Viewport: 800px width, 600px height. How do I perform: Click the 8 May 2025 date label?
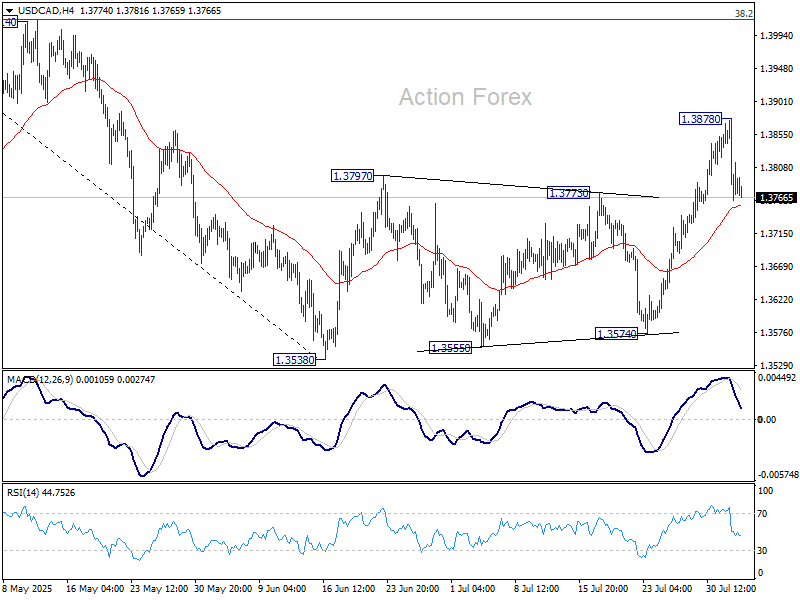[x=30, y=589]
